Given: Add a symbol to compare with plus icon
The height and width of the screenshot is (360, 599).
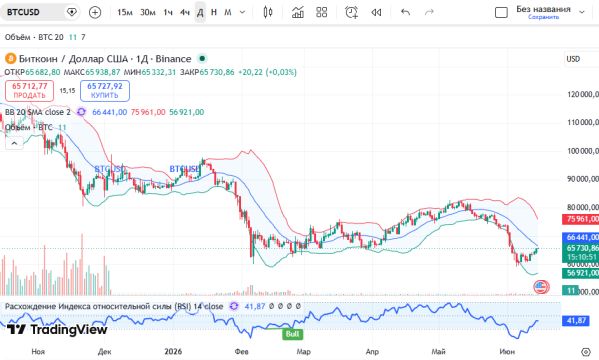Looking at the screenshot, I should [x=95, y=12].
